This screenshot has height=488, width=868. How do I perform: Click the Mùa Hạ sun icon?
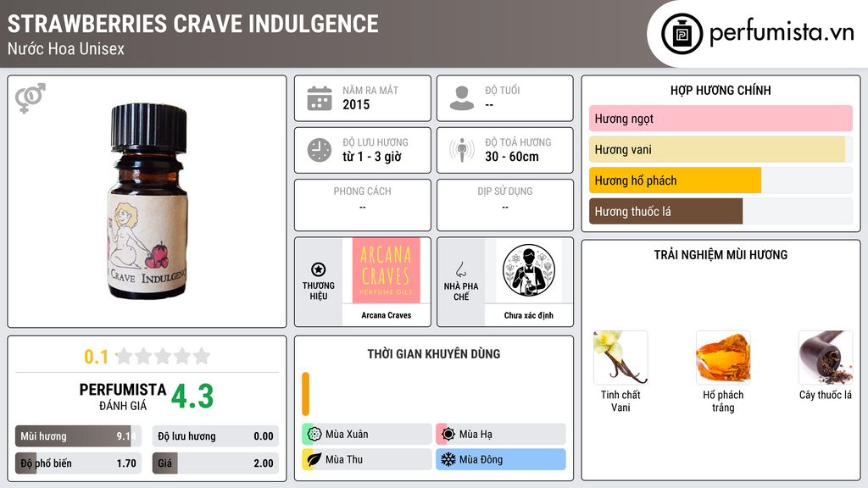click(x=448, y=435)
